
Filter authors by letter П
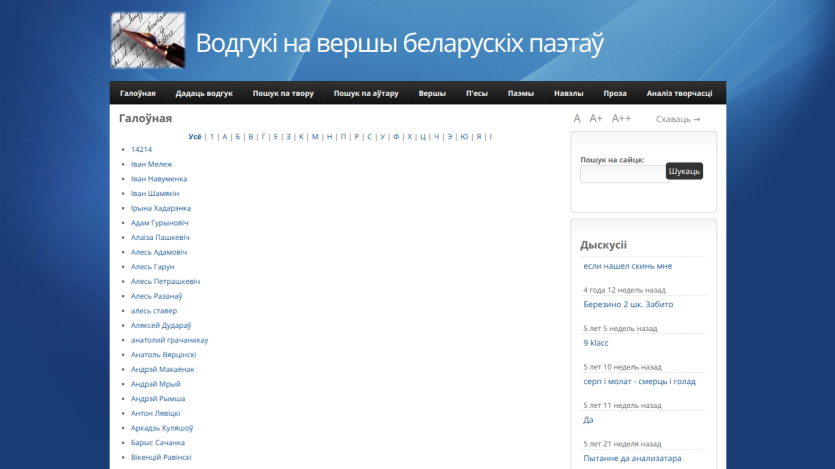[343, 137]
